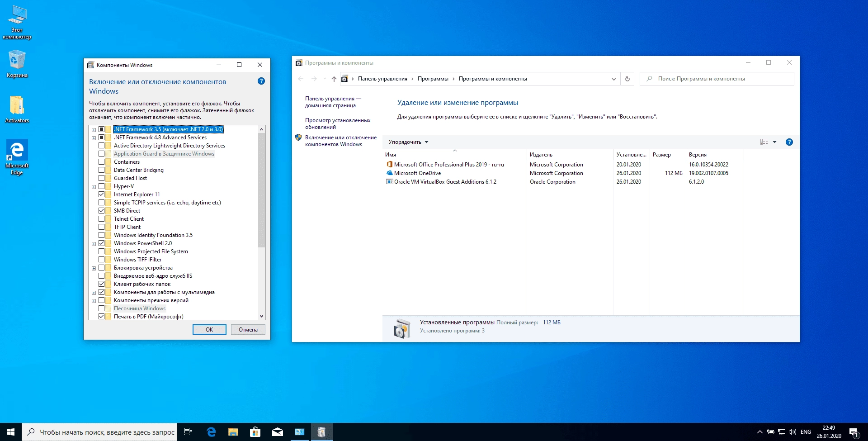Confirm component changes with OK button
Image resolution: width=868 pixels, height=441 pixels.
pos(209,330)
